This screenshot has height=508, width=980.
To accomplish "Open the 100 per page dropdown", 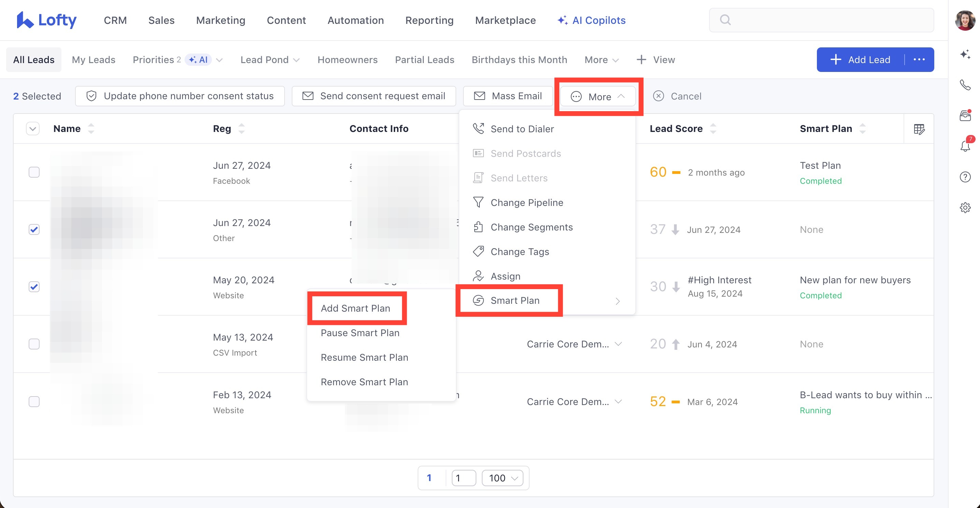I will pyautogui.click(x=502, y=478).
